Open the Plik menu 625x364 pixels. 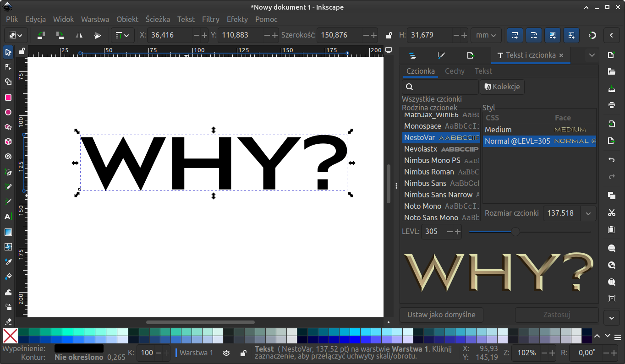click(x=12, y=19)
